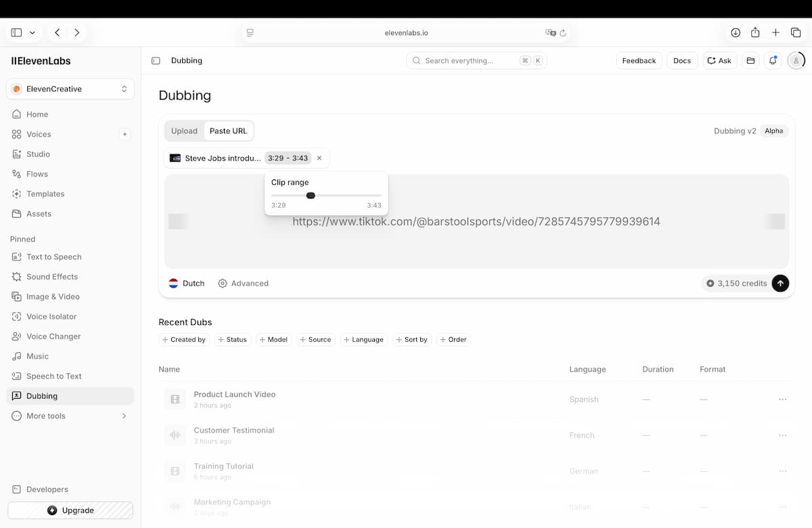Open options for Training Tutorial
This screenshot has height=528, width=812.
pos(783,471)
